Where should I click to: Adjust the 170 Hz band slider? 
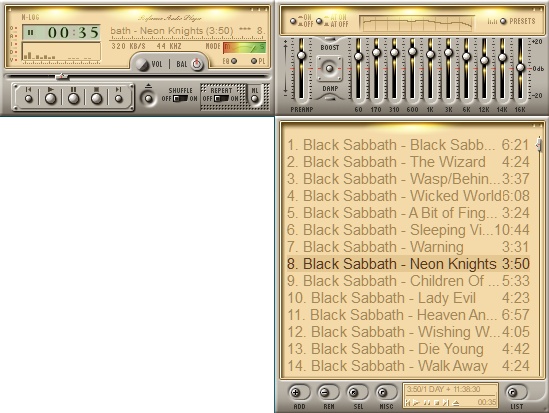(x=376, y=69)
